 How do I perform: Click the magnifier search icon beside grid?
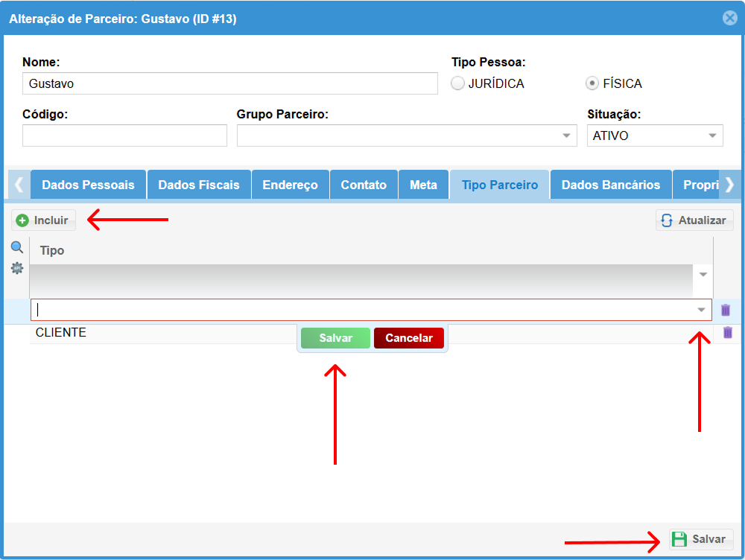(16, 248)
